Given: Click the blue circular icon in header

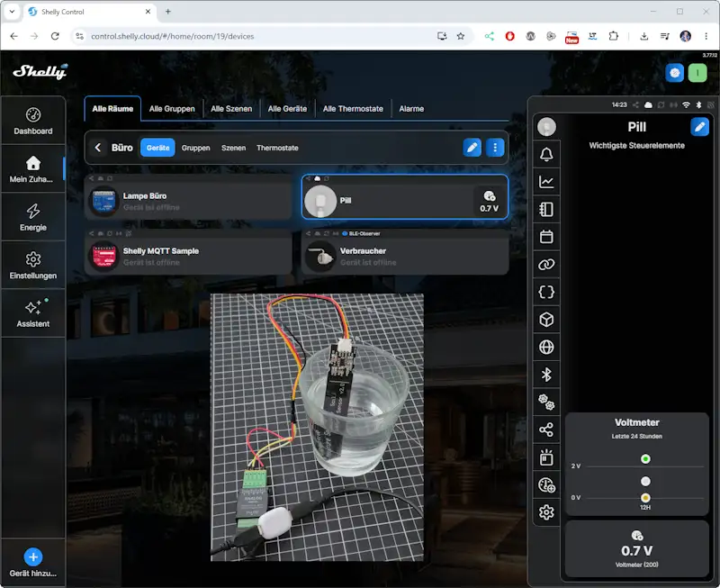Looking at the screenshot, I should [x=674, y=73].
